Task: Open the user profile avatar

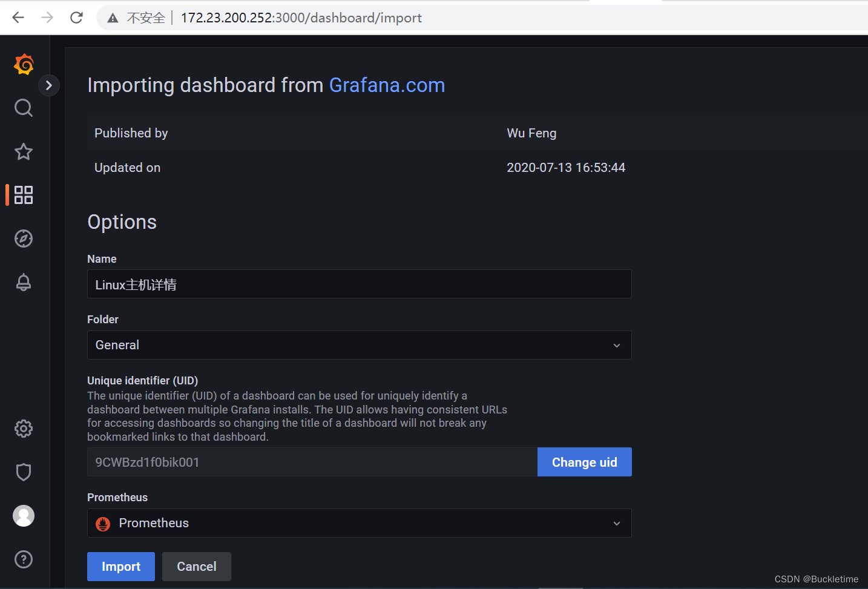Action: click(24, 516)
